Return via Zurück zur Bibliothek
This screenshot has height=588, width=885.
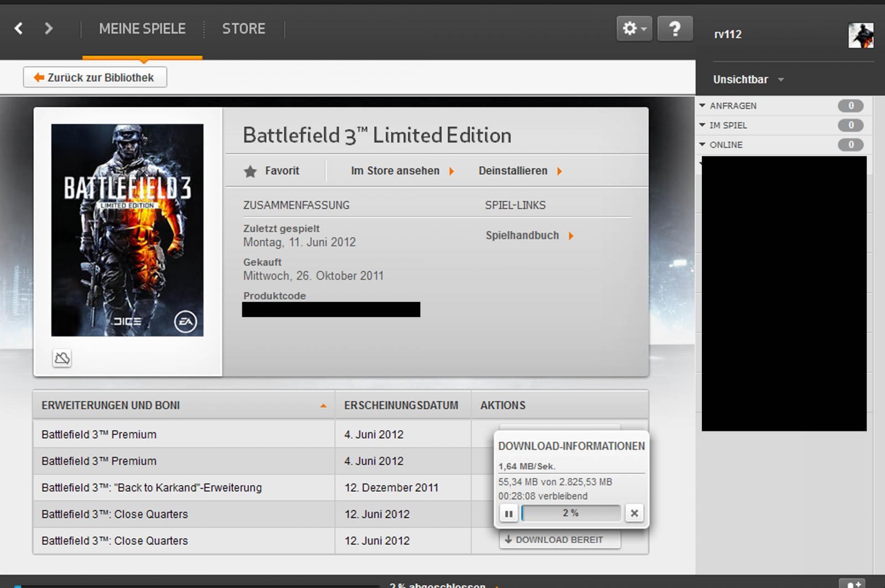pos(95,77)
